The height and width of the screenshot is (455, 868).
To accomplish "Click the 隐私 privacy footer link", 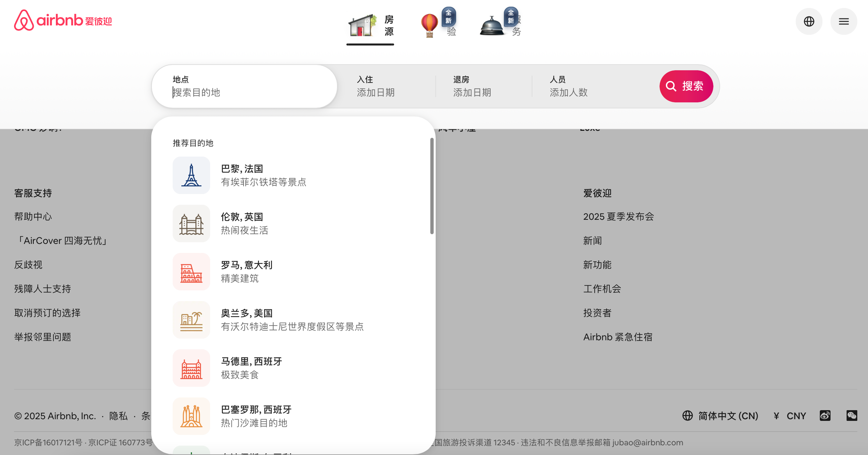I will coord(118,416).
